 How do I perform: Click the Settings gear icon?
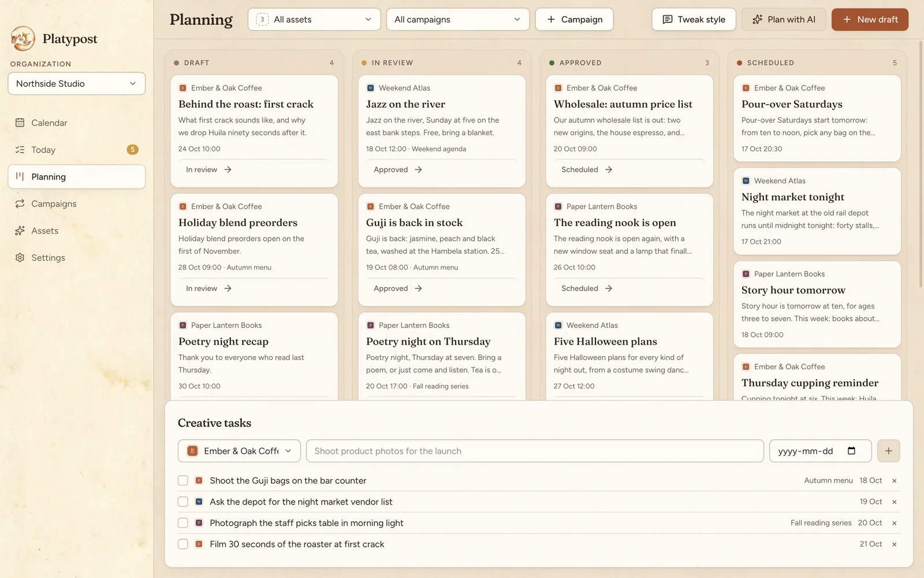click(20, 258)
